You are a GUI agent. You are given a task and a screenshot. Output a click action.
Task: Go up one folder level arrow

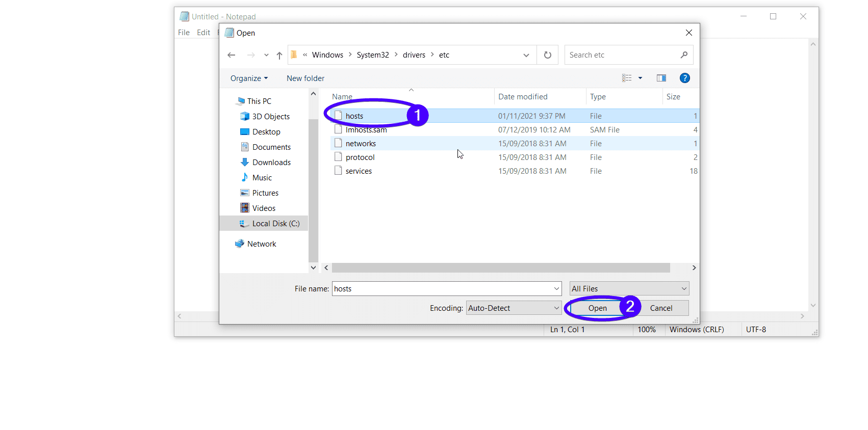279,55
